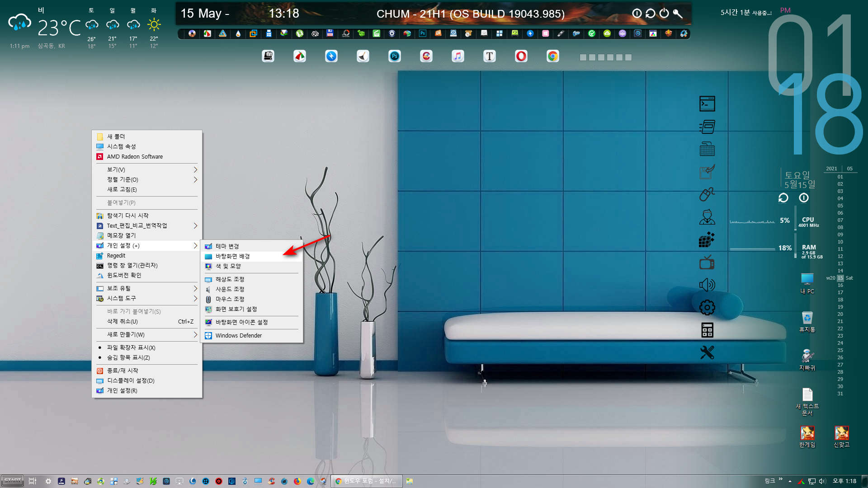Image resolution: width=868 pixels, height=488 pixels.
Task: Open the keyboard icon in right sidebar
Action: pyautogui.click(x=707, y=149)
